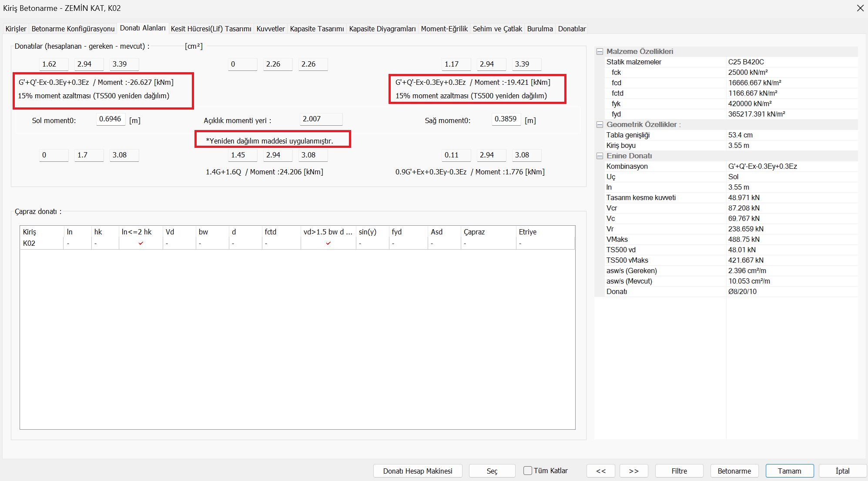
Task: Go to the Sehim ve Çatlak tab
Action: [497, 29]
